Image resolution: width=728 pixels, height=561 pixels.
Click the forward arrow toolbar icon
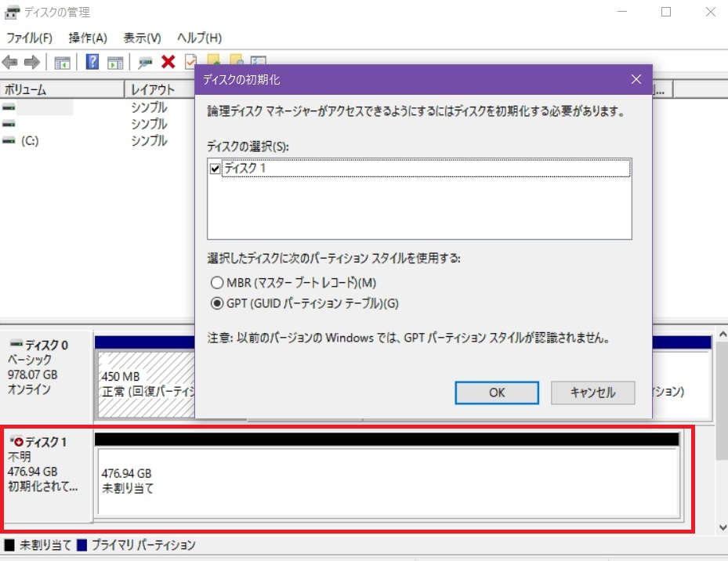tap(31, 62)
